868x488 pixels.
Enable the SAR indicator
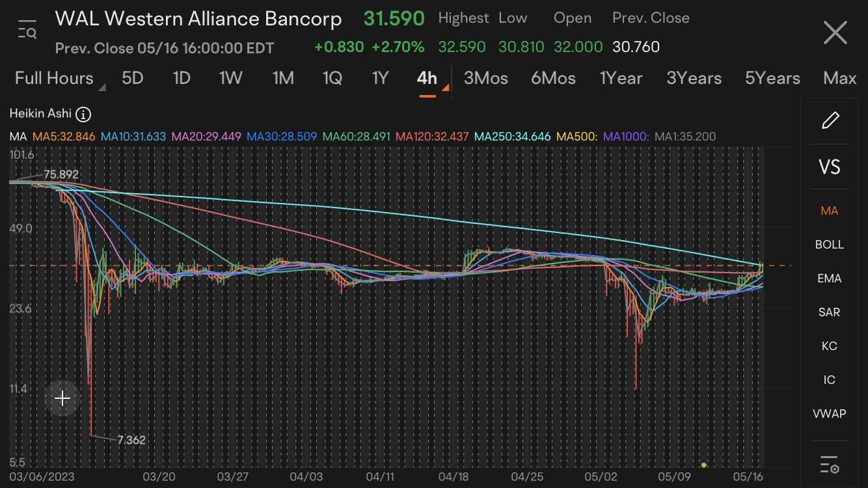(x=830, y=312)
